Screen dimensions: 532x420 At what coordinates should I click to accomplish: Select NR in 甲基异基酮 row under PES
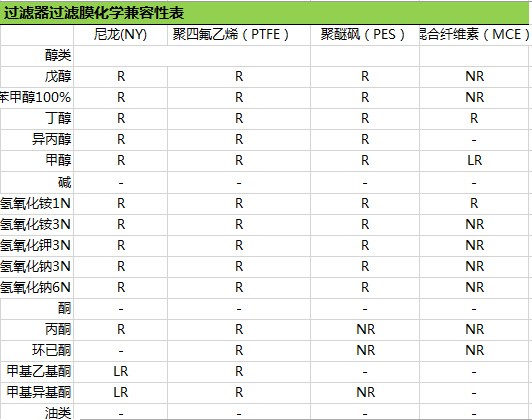point(365,393)
